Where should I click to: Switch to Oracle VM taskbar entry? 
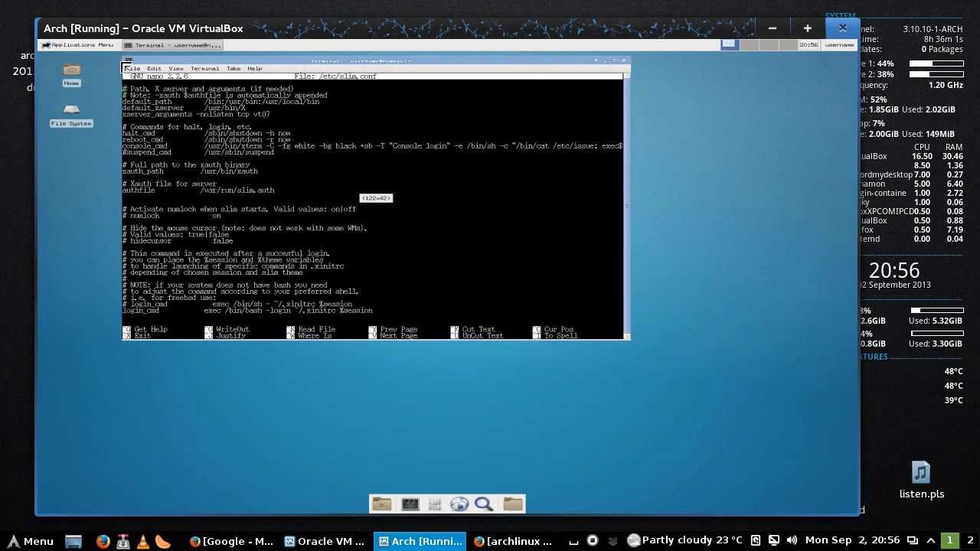tap(325, 541)
